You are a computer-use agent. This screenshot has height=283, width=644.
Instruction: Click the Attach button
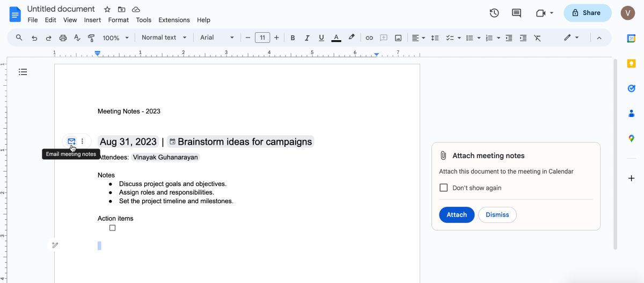pos(457,214)
